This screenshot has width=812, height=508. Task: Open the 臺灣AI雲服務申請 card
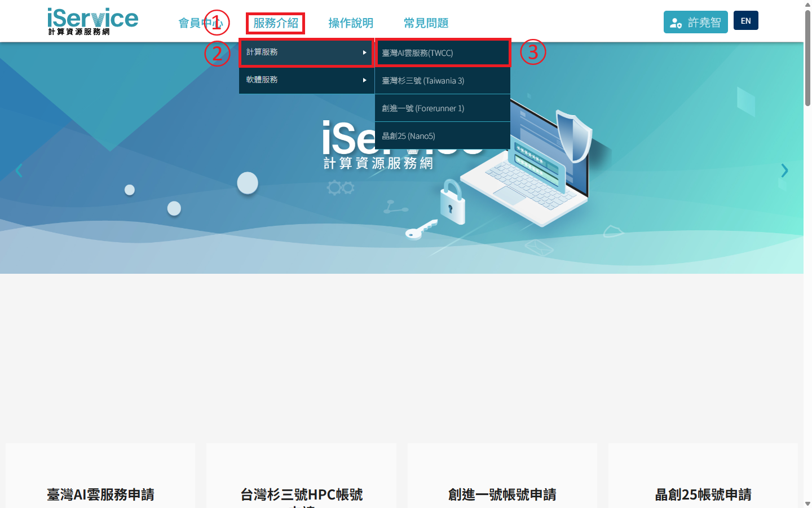[100, 475]
